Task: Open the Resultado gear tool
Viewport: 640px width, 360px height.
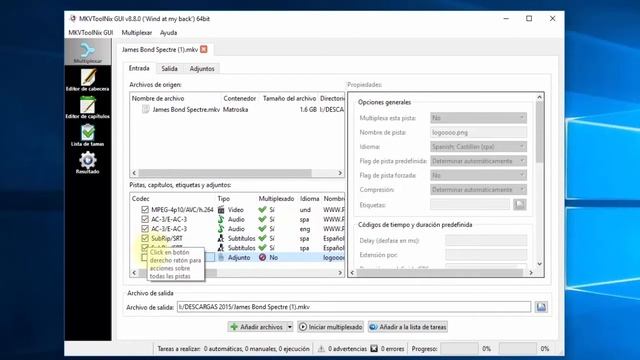Action: tap(88, 162)
